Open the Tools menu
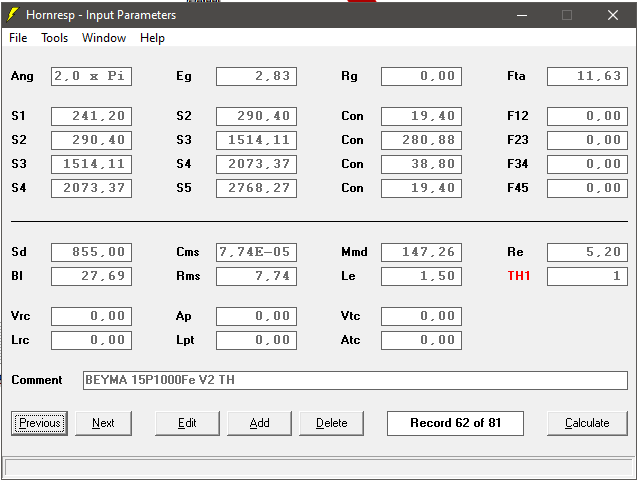This screenshot has height=480, width=639. [54, 38]
